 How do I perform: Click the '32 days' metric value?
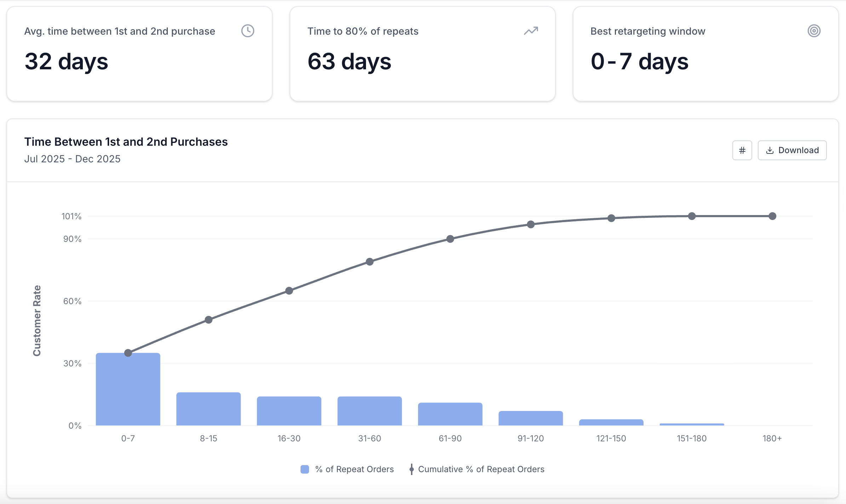click(66, 61)
